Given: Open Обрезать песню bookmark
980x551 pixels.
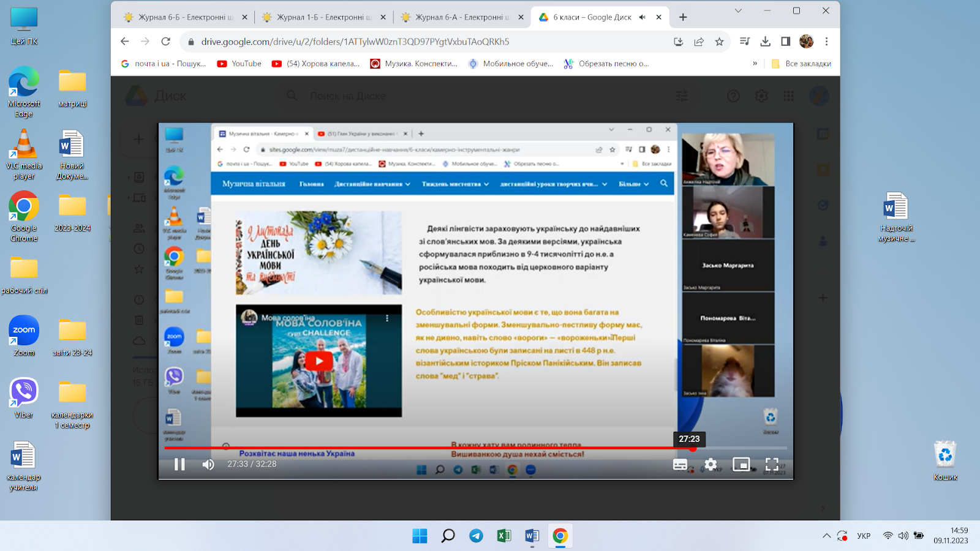Looking at the screenshot, I should [x=606, y=64].
